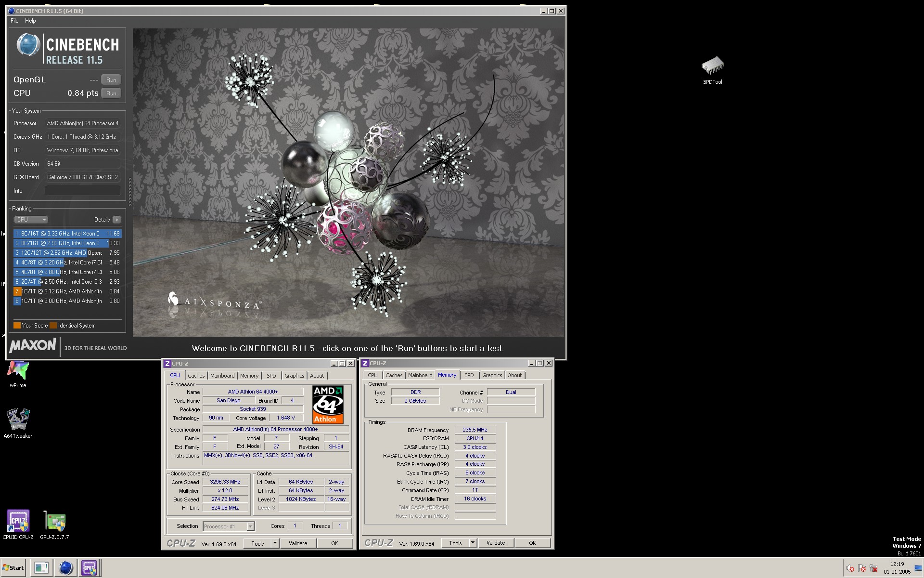924x578 pixels.
Task: Open the File menu in Cinebench
Action: click(14, 21)
